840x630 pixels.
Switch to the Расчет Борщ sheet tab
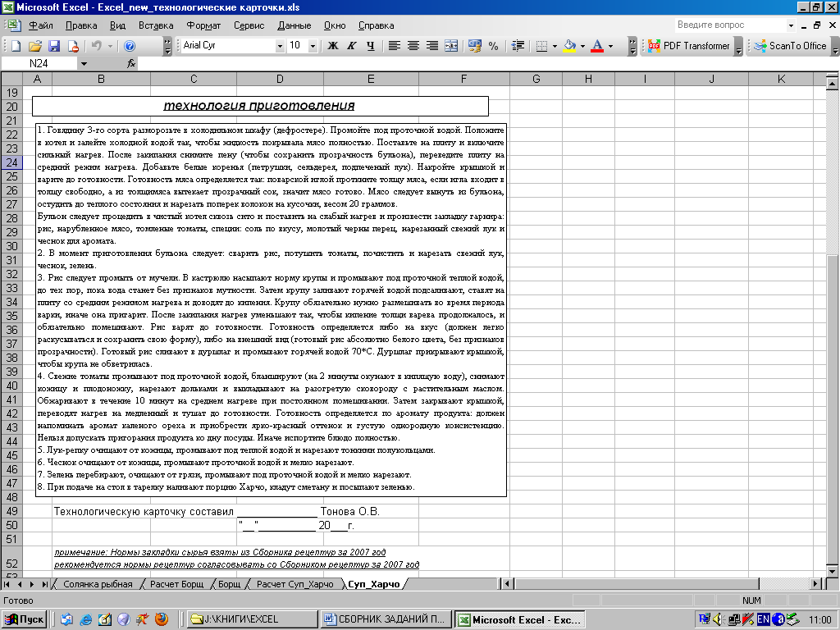coord(177,584)
